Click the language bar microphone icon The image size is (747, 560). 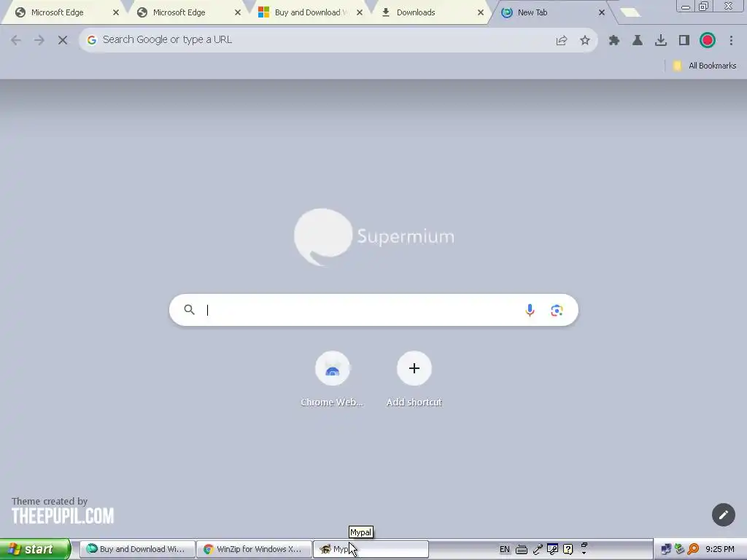click(538, 550)
